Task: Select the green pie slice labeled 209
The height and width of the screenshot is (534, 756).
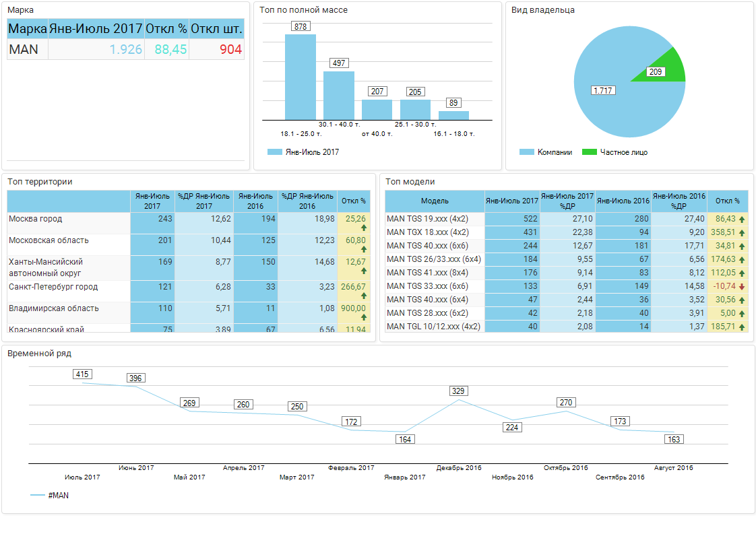Action: click(x=668, y=67)
